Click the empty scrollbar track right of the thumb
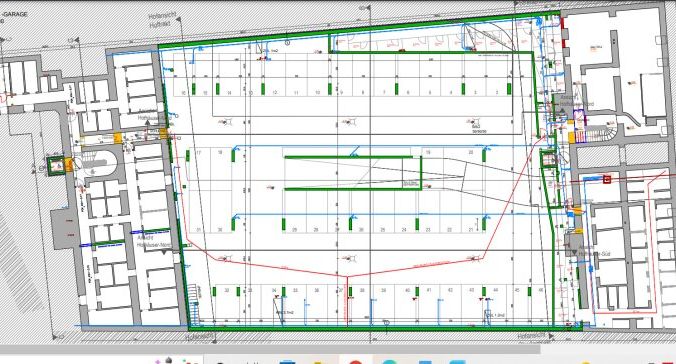Viewport: 676px width, 364px height. coord(608,349)
